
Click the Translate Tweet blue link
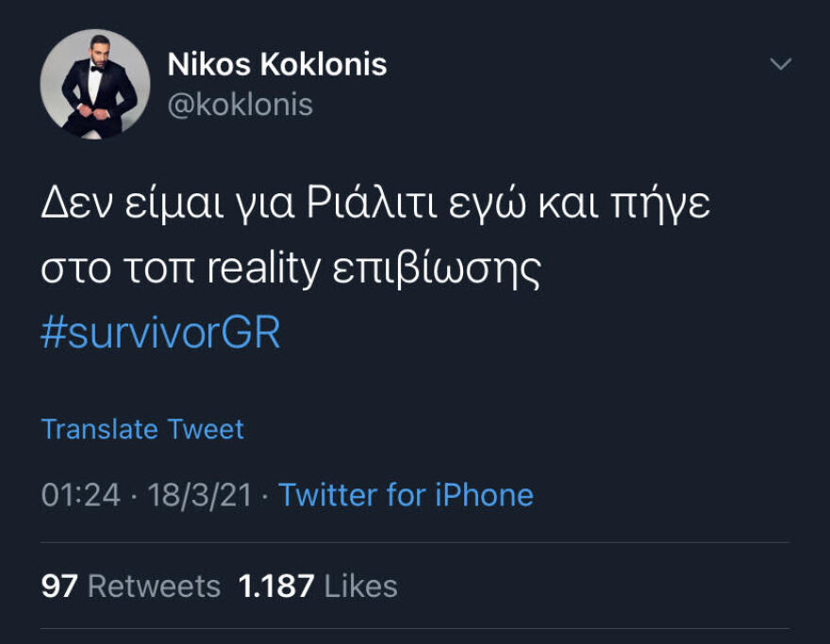tap(141, 429)
